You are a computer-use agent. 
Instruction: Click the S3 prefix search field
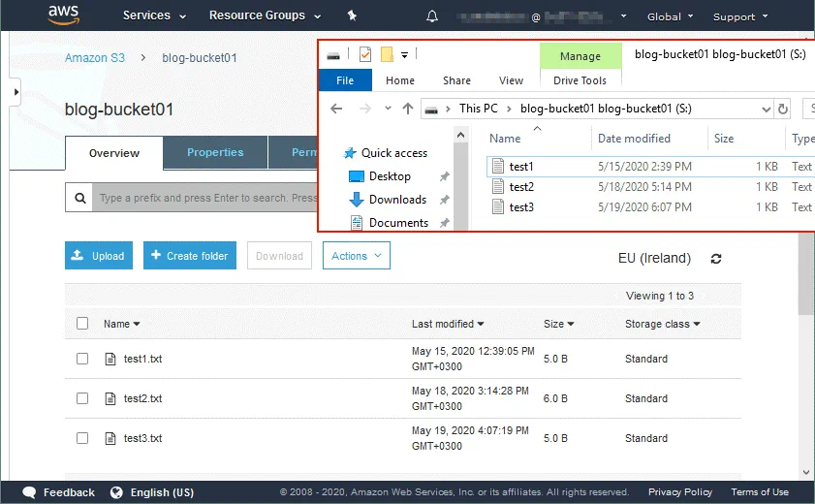point(205,198)
